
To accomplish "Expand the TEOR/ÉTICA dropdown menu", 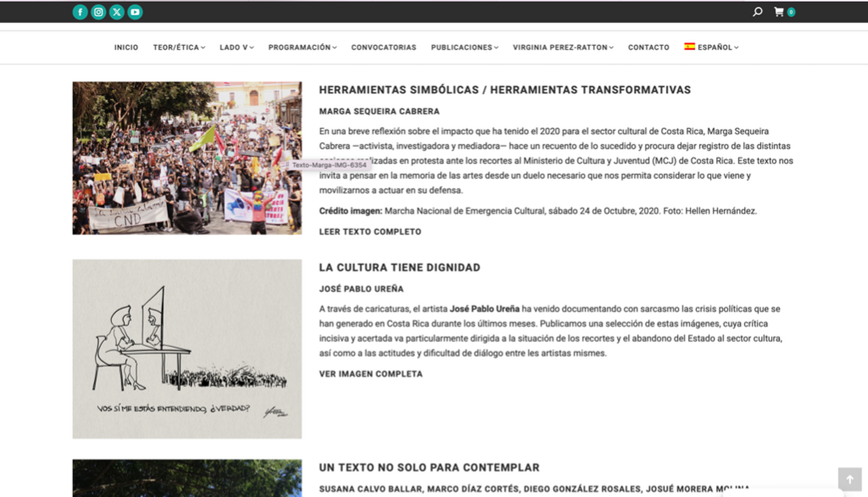I will tap(179, 47).
